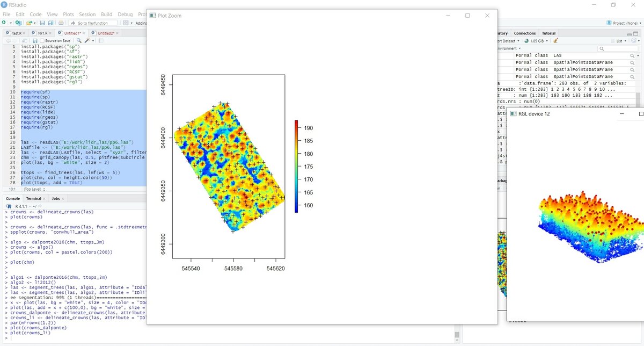Close the Terminal tab
This screenshot has width=644, height=346.
tap(45, 198)
